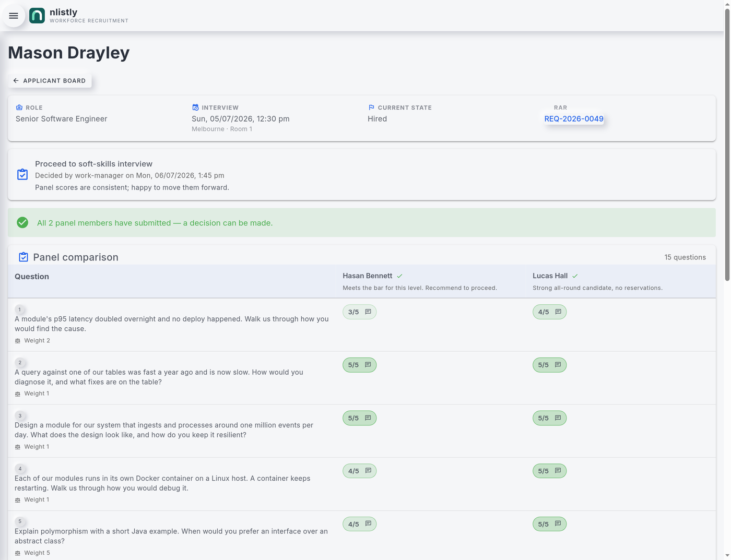The width and height of the screenshot is (731, 560).
Task: Click 'Senior Software Engineer' role text
Action: pos(62,119)
